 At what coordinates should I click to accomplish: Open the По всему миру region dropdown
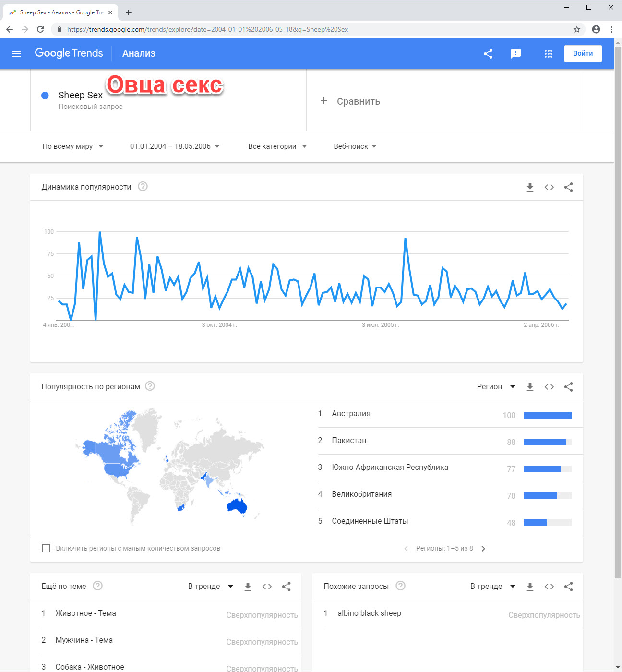(73, 146)
